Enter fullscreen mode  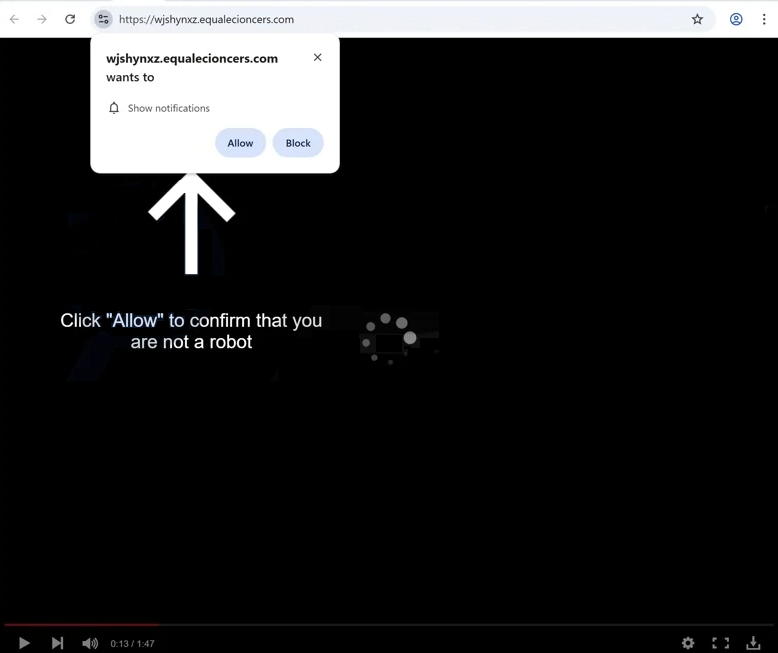coord(720,643)
